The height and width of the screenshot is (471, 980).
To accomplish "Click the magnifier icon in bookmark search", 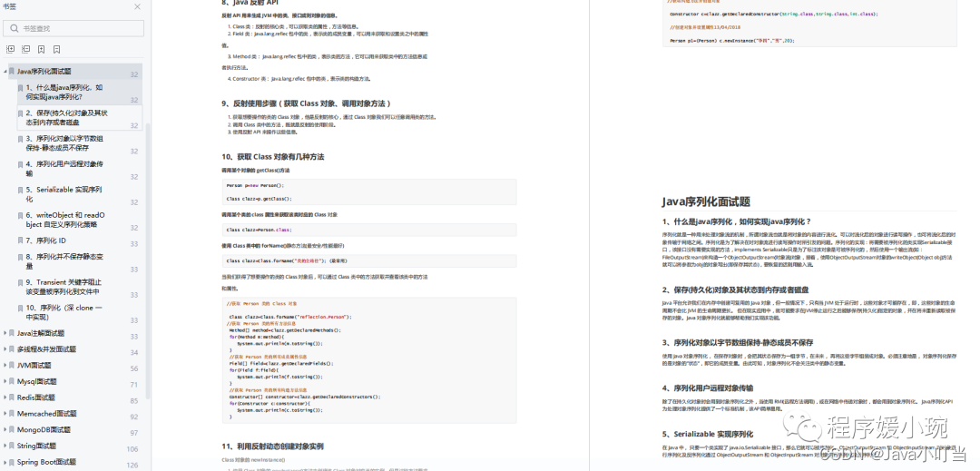I will tap(15, 28).
